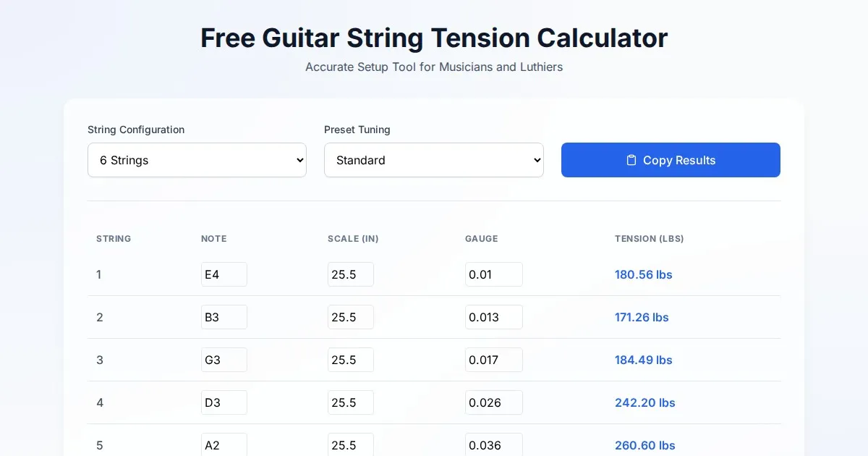Edit the note field for string 1
Image resolution: width=868 pixels, height=456 pixels.
[x=224, y=274]
